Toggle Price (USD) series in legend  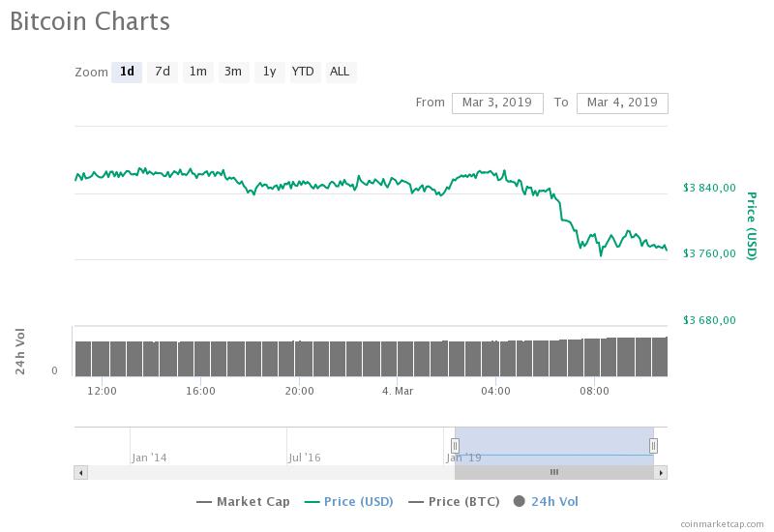[348, 501]
